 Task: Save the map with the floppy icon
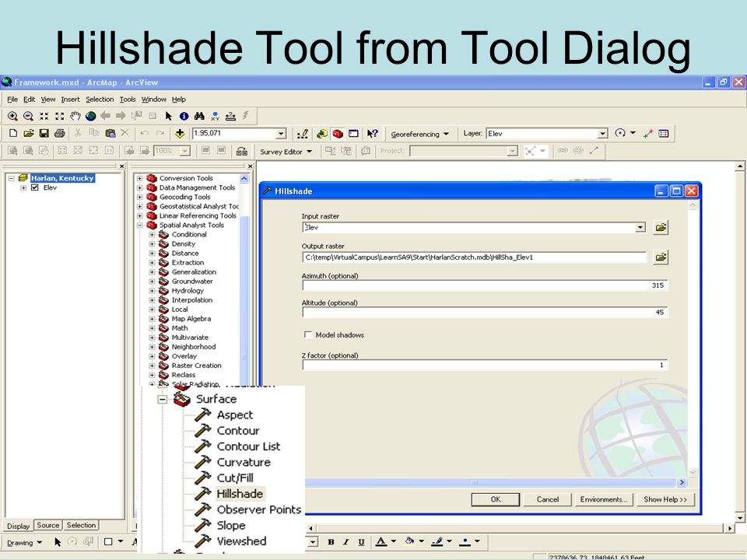click(x=44, y=133)
